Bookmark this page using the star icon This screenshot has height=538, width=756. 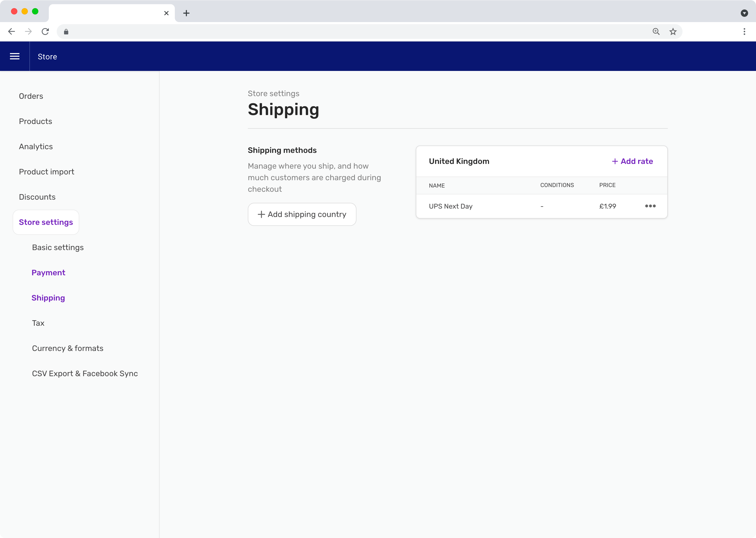(x=673, y=32)
